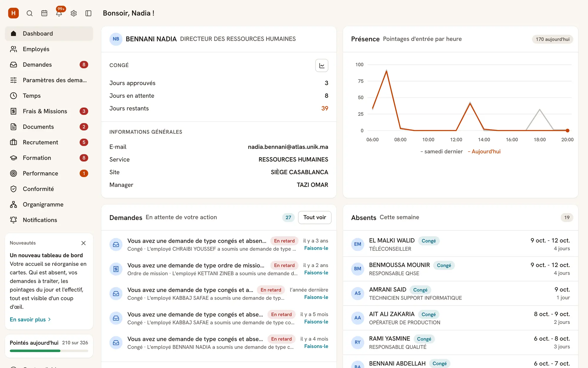Click the orange H app logo
The image size is (588, 368).
(x=14, y=13)
